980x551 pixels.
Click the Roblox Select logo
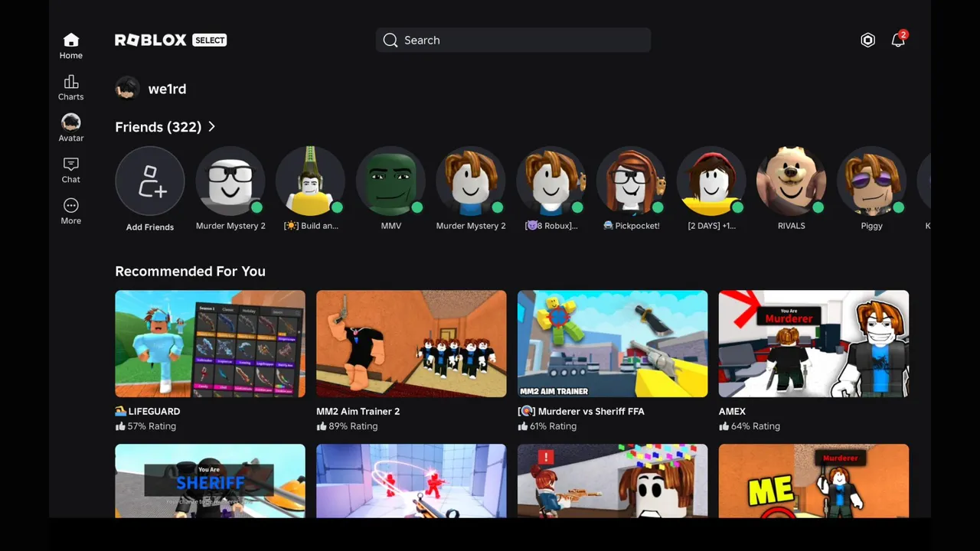click(171, 40)
